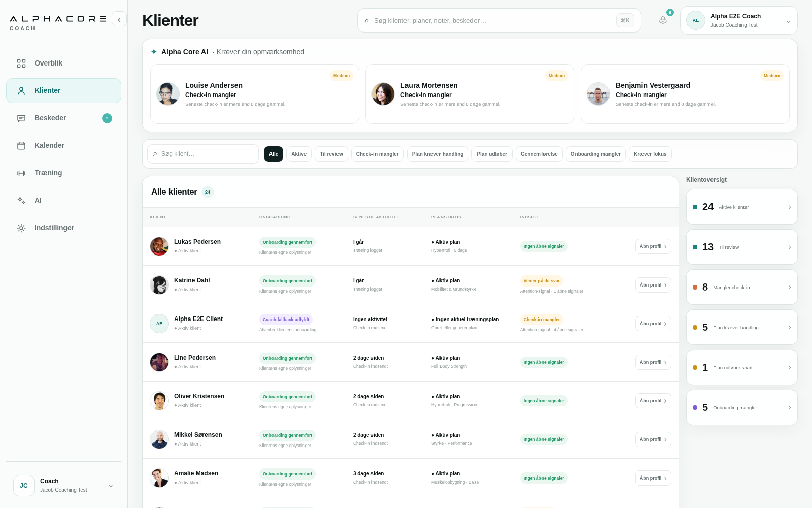Open 1 Plan udløber snart card
The width and height of the screenshot is (812, 508).
tap(742, 367)
